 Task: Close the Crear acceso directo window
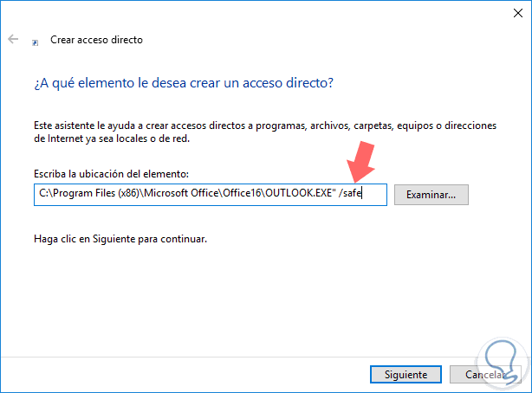click(510, 11)
